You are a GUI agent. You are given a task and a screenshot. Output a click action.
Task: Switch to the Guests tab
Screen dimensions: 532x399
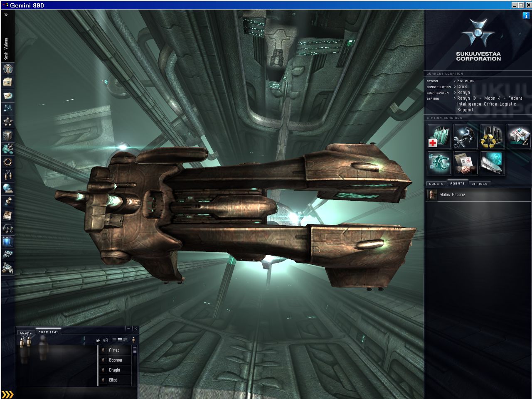tap(436, 183)
